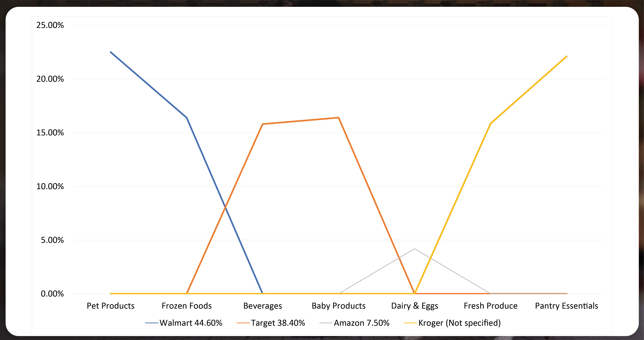Click the blue Walmart legend line swatch
This screenshot has height=340, width=644.
[x=151, y=323]
